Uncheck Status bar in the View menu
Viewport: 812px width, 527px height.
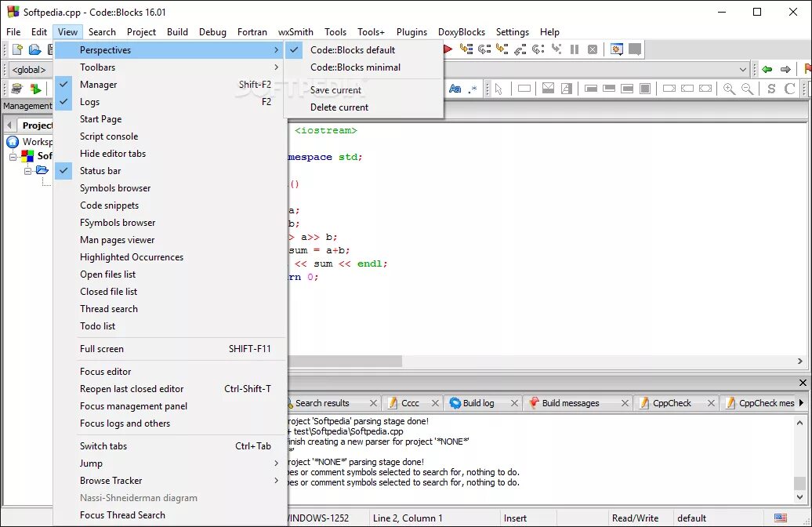tap(170, 170)
